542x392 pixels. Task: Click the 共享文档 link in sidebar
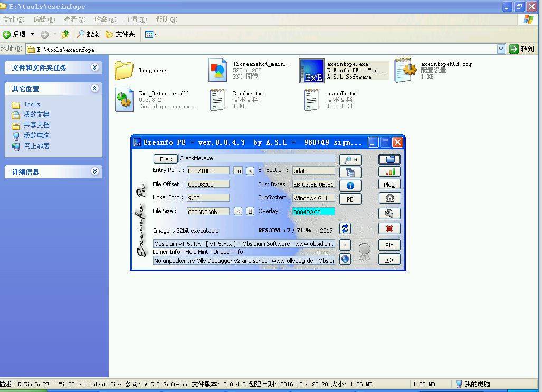tap(36, 125)
